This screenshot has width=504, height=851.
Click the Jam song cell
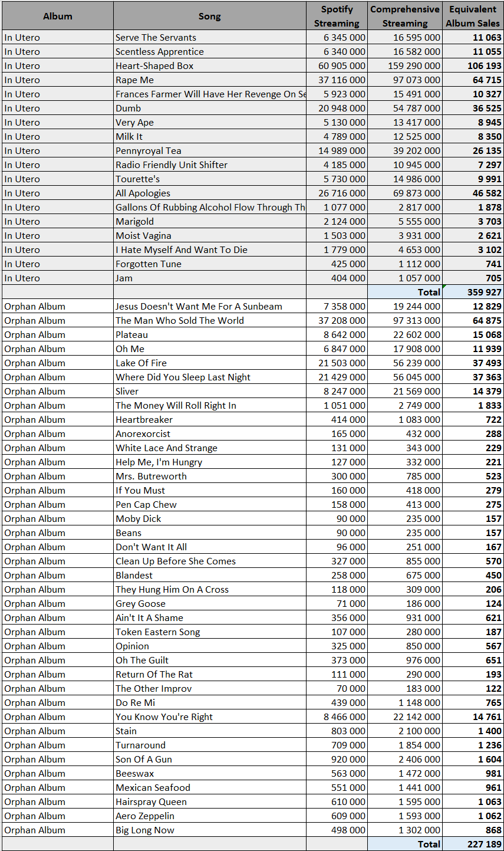[209, 278]
